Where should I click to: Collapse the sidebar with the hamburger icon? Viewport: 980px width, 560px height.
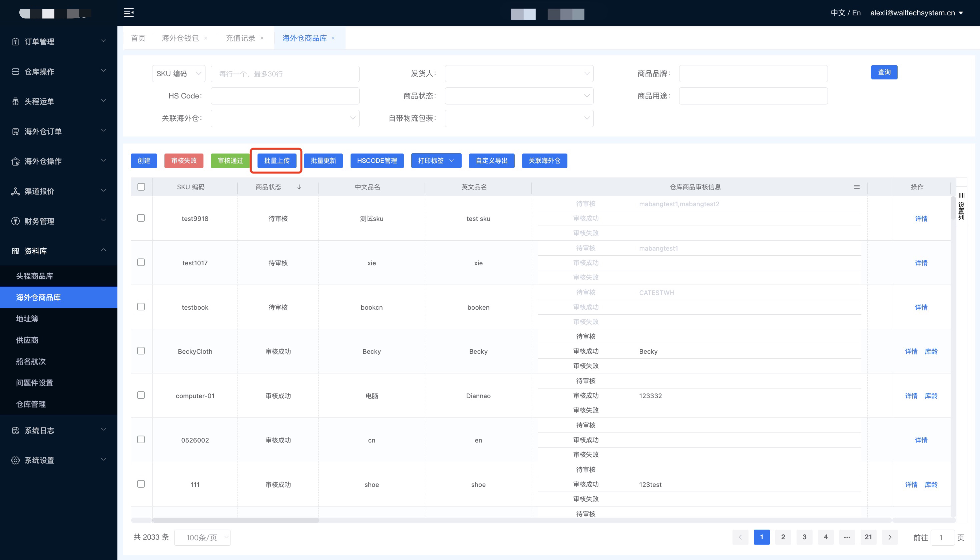[129, 13]
